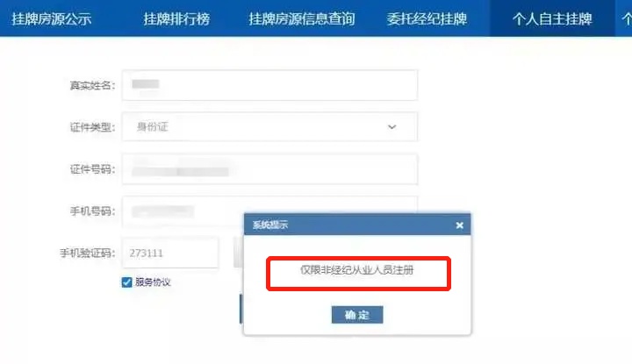Select the 身份证 value in 证件类型 field
632x364 pixels.
[153, 127]
